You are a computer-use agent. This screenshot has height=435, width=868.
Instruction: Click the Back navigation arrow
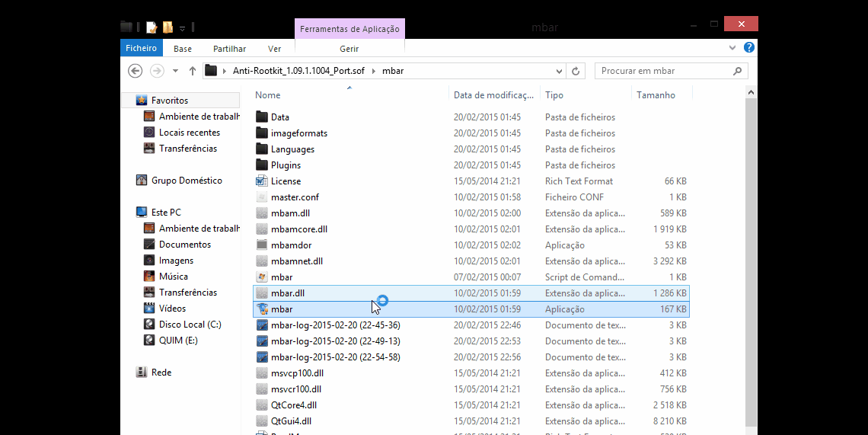(x=135, y=71)
